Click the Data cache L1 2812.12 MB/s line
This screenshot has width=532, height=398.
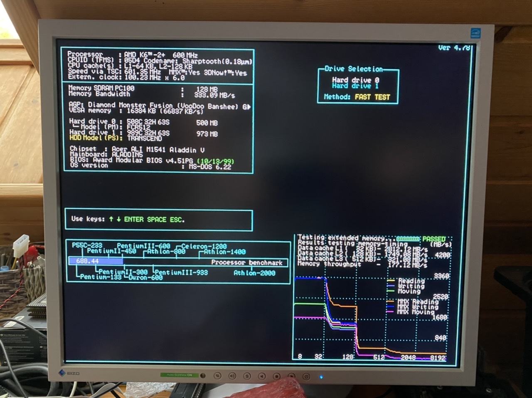pos(362,248)
